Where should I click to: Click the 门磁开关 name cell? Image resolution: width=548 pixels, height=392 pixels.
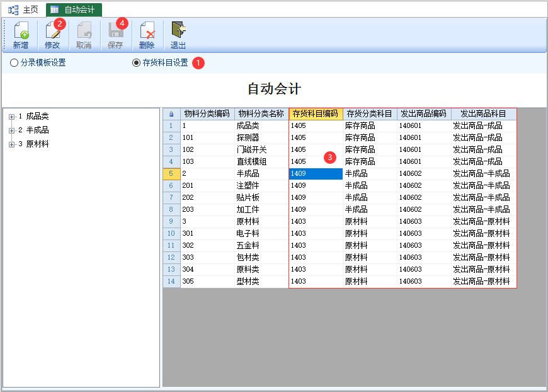click(x=261, y=149)
